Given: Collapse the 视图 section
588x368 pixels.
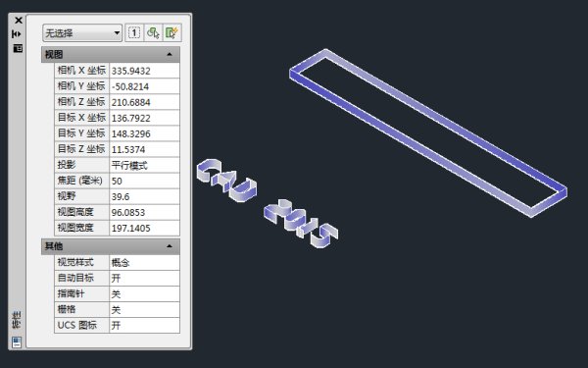Looking at the screenshot, I should [x=170, y=54].
